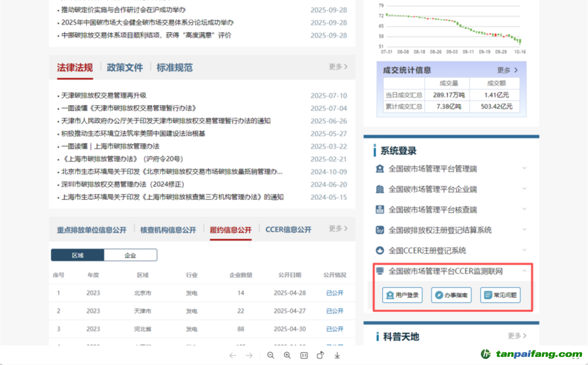Expand 全国碳排放权注册登记结算系统 chevron
The image size is (588, 365).
pos(524,230)
